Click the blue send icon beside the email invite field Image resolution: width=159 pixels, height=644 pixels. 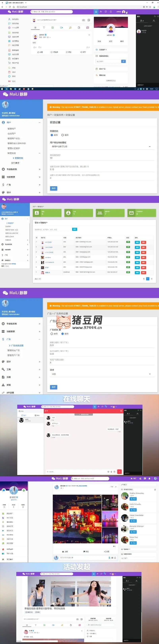(123, 61)
